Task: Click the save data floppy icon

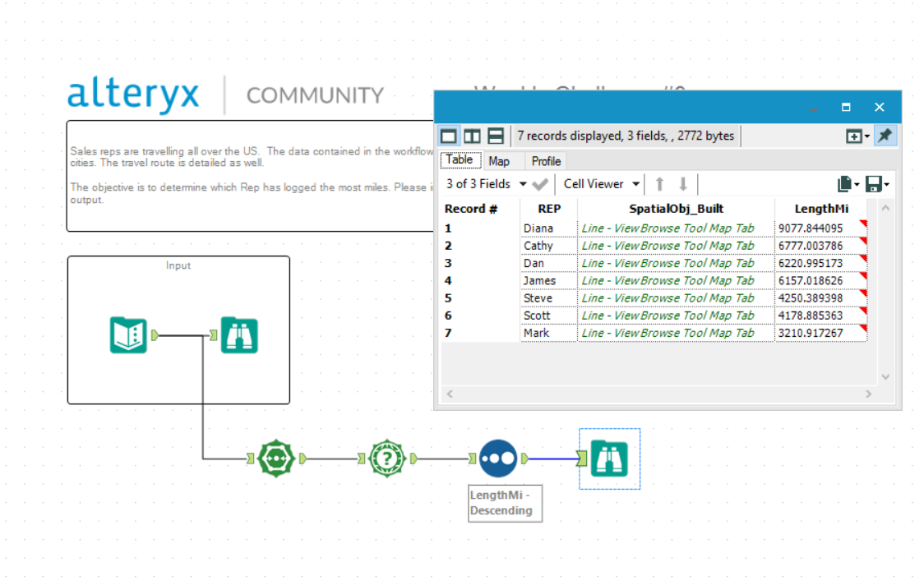Action: click(873, 183)
